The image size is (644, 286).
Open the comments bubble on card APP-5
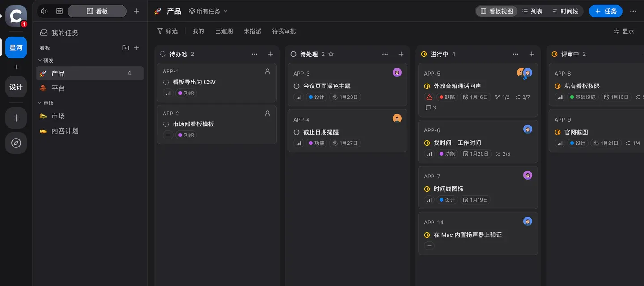431,108
